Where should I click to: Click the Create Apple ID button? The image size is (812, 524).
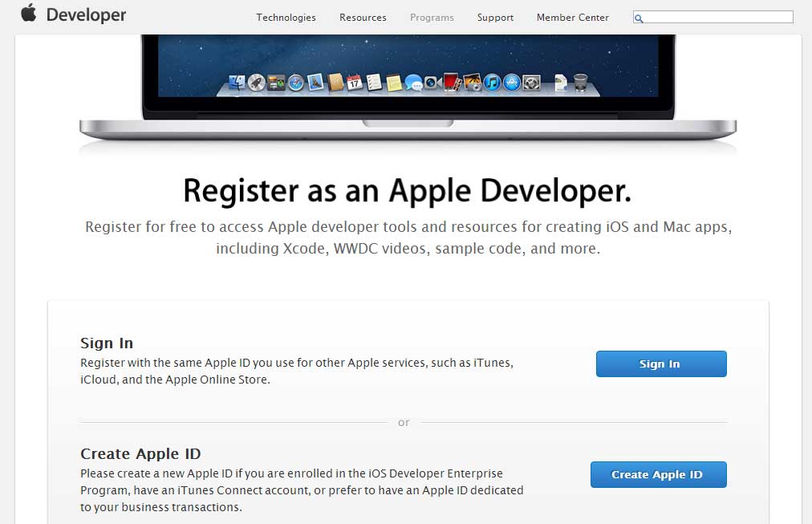point(658,474)
